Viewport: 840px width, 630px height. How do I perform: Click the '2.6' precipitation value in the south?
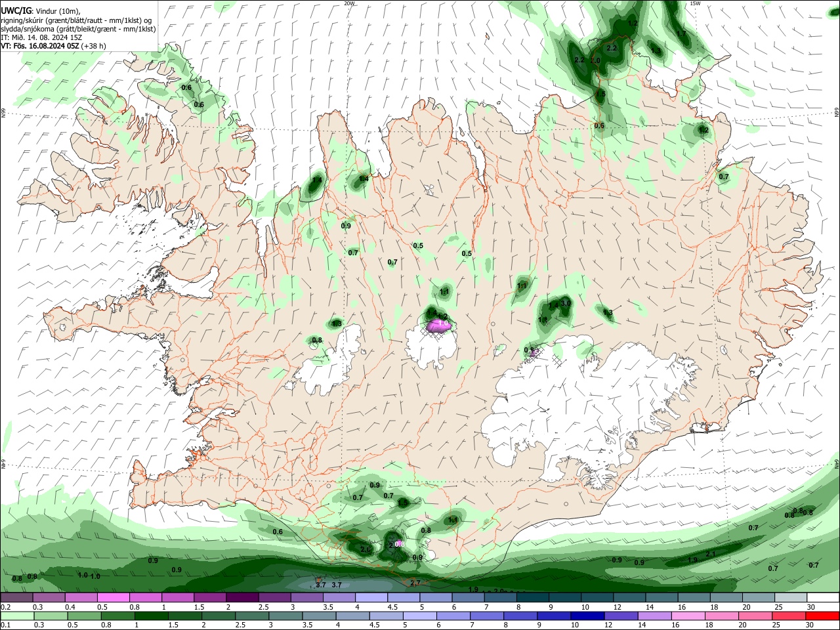(x=366, y=549)
